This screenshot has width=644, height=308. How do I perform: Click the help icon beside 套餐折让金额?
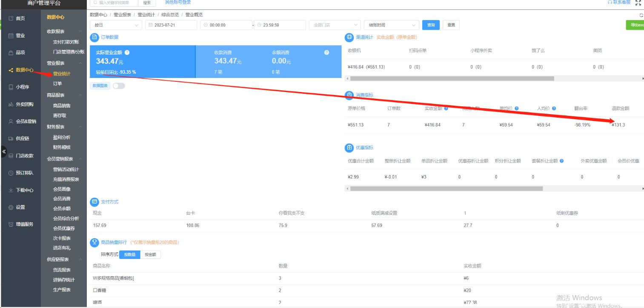pyautogui.click(x=562, y=161)
